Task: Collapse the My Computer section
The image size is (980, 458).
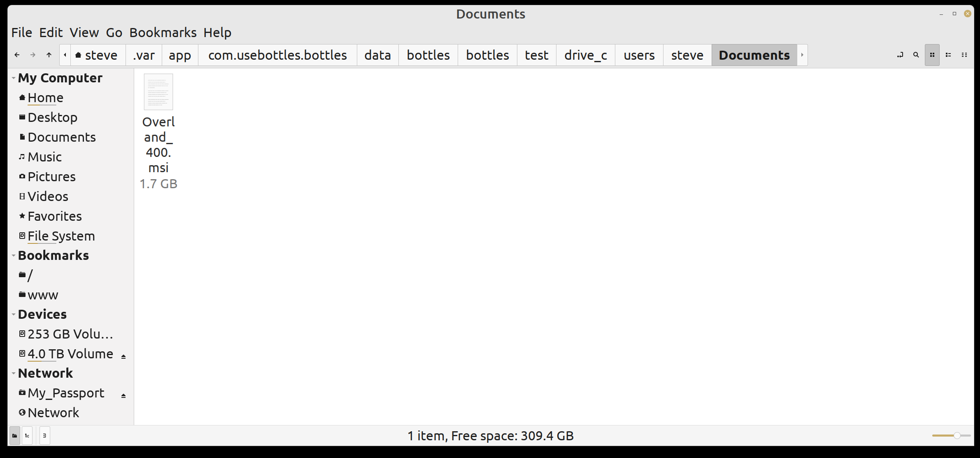Action: click(x=13, y=77)
